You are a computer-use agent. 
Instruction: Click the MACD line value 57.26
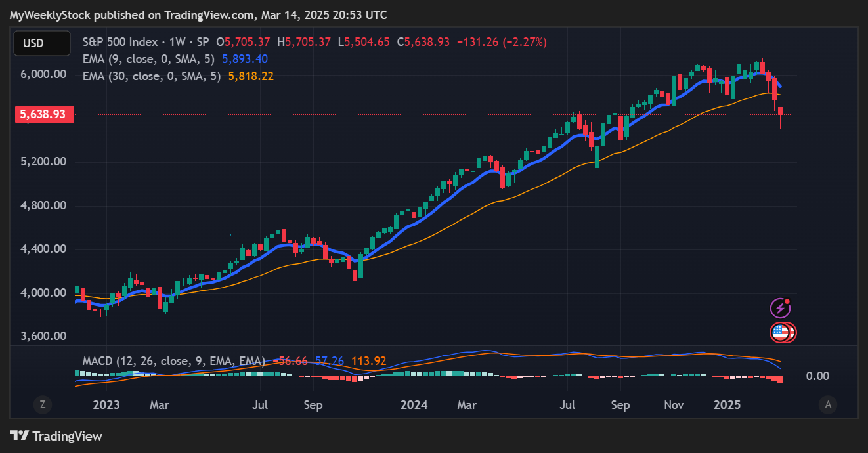coord(331,361)
